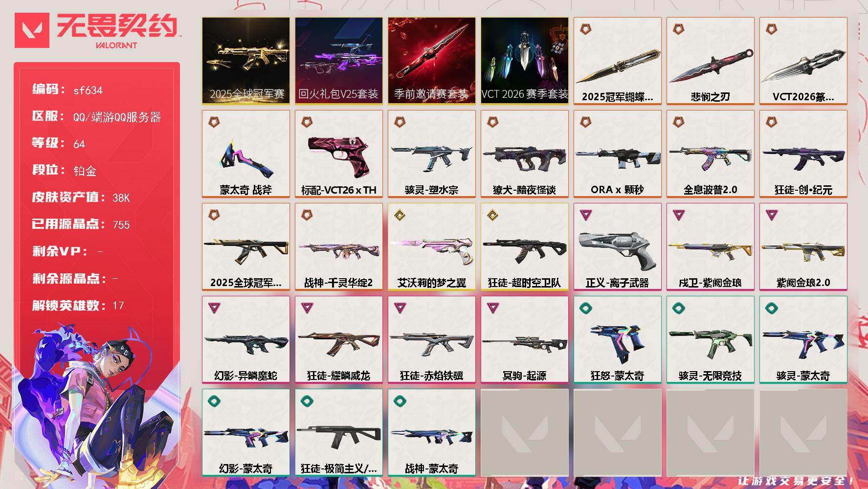Click the first empty skin slot
Viewport: 868px width, 489px height.
tap(525, 433)
